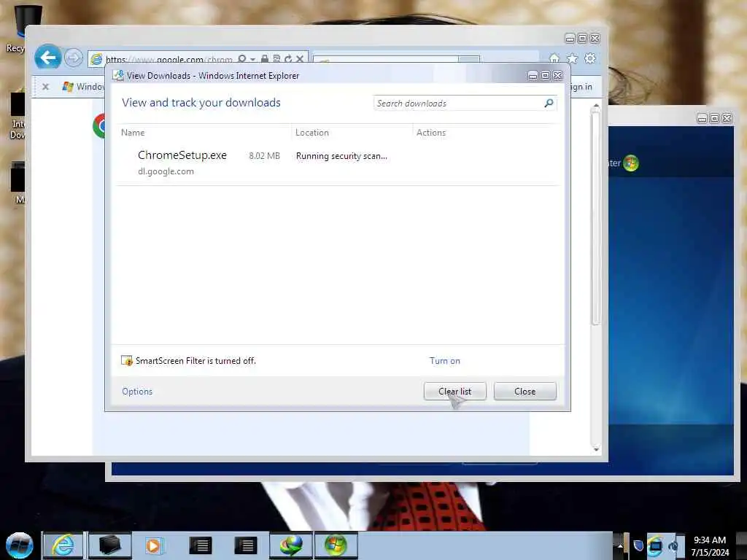Stop loading with the address bar X icon

(x=300, y=59)
